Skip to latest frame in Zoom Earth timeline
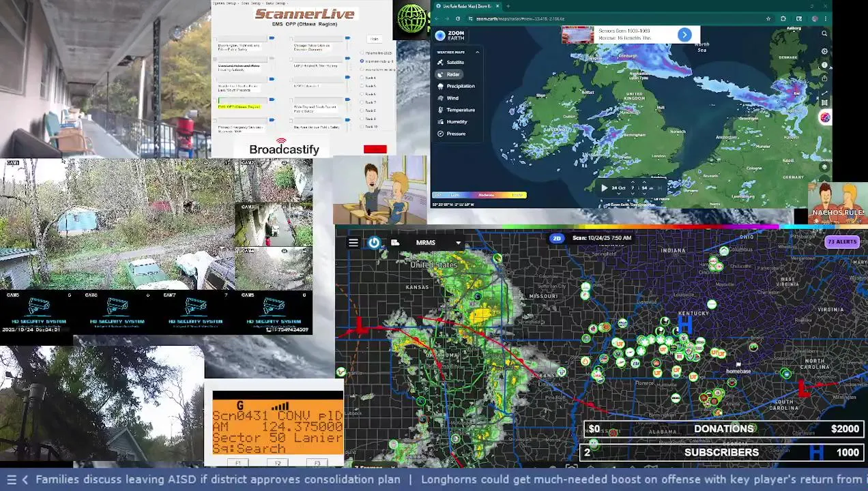Viewport: 868px width, 491px height. click(x=659, y=188)
